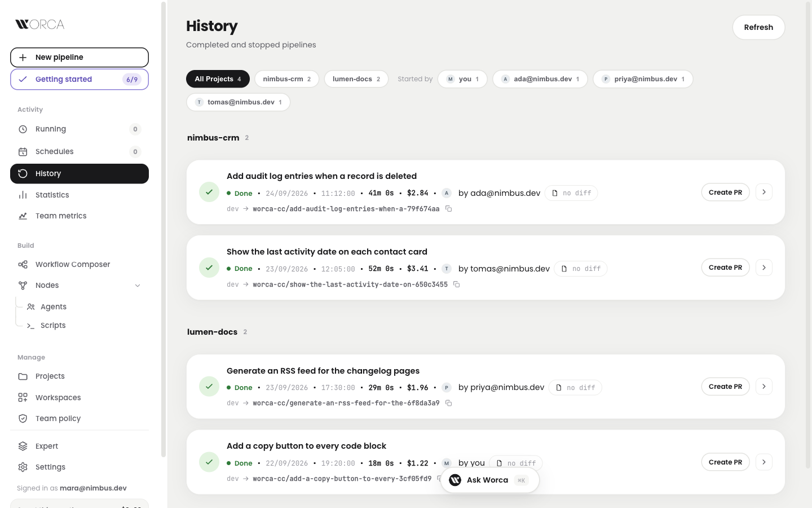The width and height of the screenshot is (812, 508).
Task: Select the All Projects filter
Action: click(x=218, y=79)
